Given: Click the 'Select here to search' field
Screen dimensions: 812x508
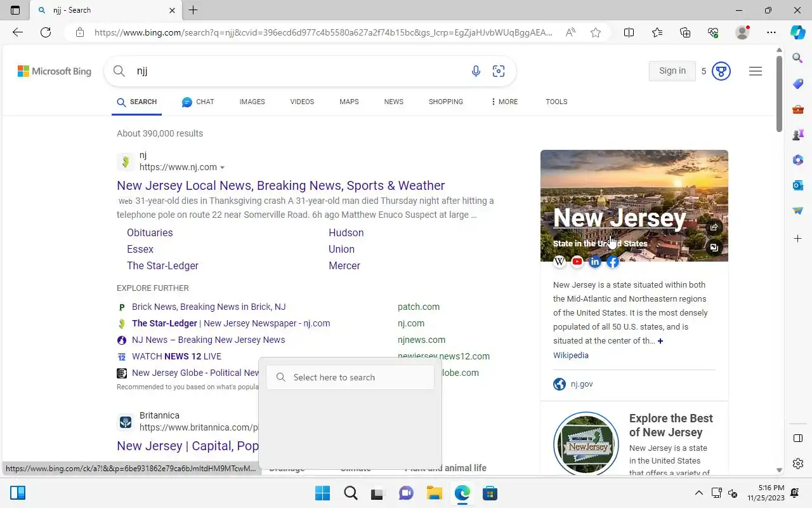Looking at the screenshot, I should click(x=350, y=377).
